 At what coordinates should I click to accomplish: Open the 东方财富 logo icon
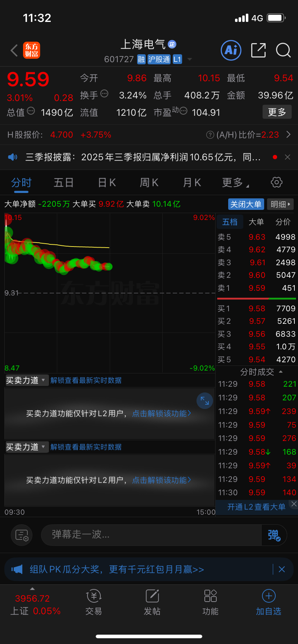[32, 50]
